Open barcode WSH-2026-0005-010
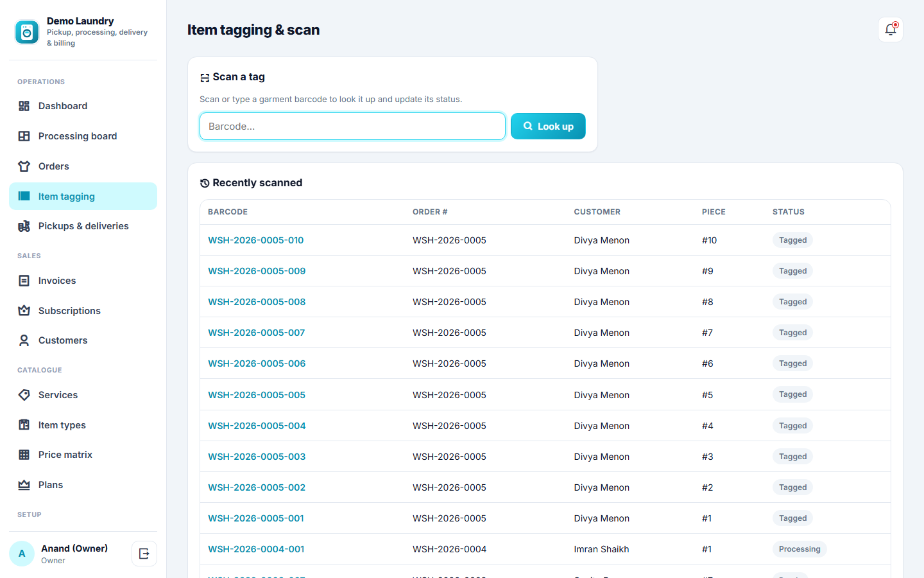The height and width of the screenshot is (578, 924). [x=256, y=240]
